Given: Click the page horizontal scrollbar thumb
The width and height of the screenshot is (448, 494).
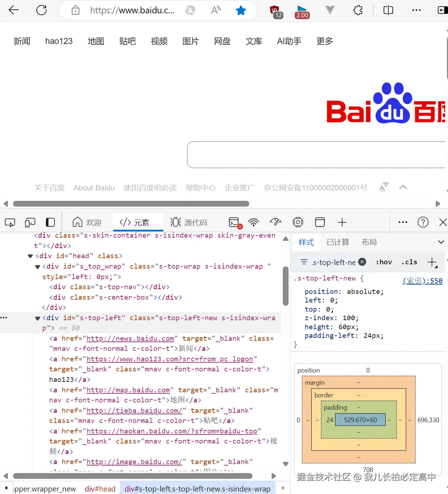Looking at the screenshot, I should tap(131, 204).
